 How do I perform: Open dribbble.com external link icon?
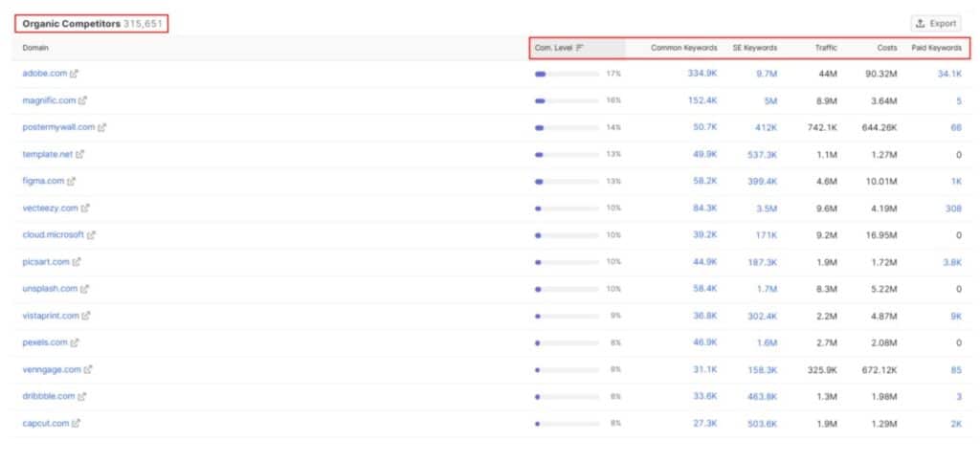[x=82, y=396]
